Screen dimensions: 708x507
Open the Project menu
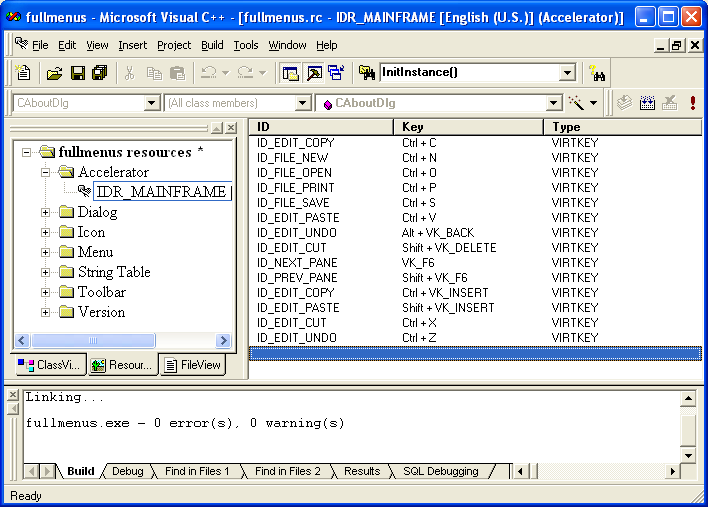click(174, 45)
